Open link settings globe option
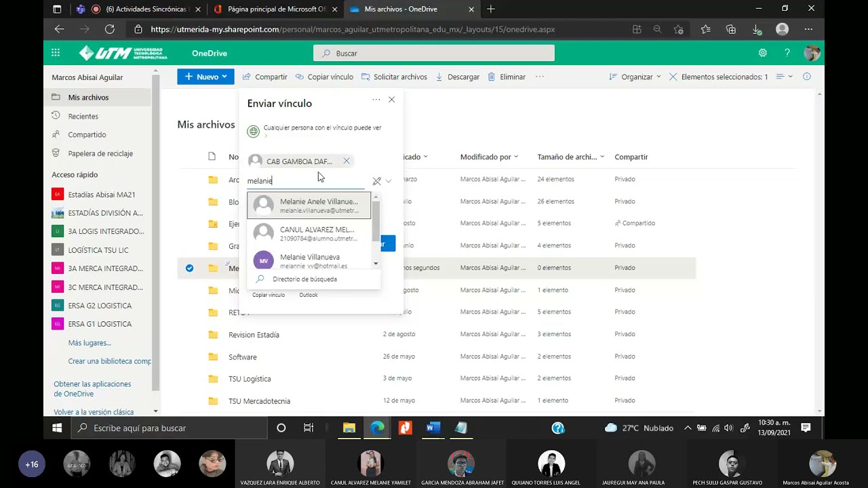 [x=315, y=131]
